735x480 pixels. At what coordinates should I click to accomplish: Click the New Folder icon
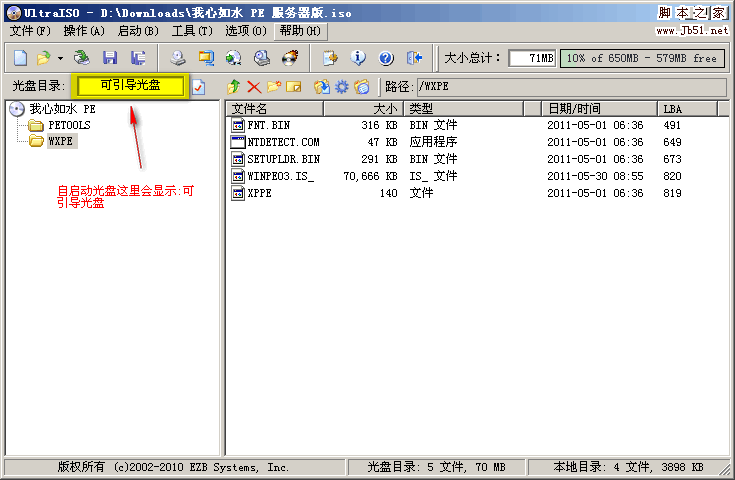pos(274,87)
